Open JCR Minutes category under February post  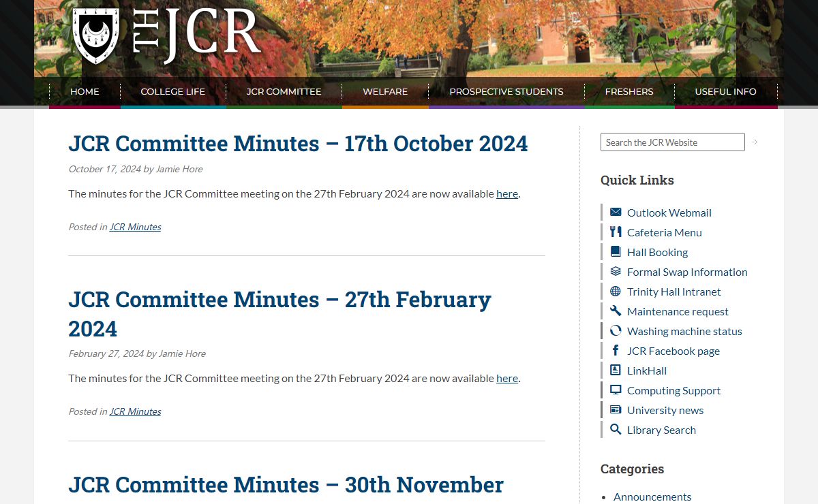[x=135, y=411]
